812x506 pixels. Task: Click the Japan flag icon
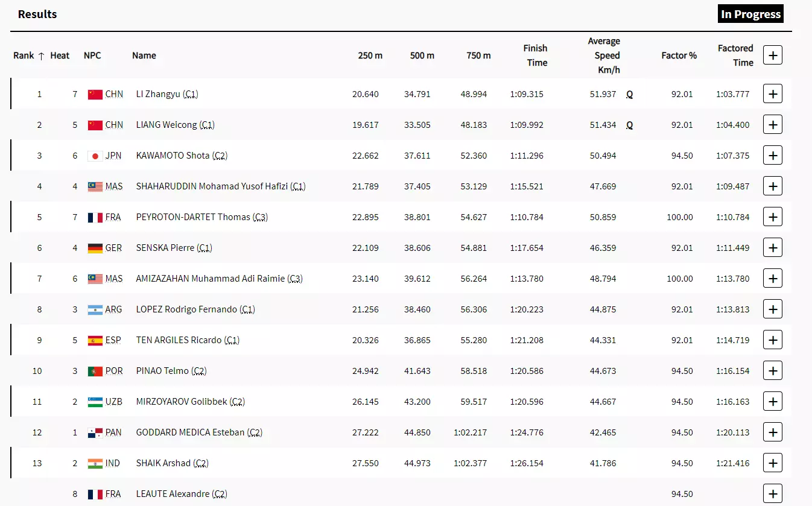coord(95,156)
